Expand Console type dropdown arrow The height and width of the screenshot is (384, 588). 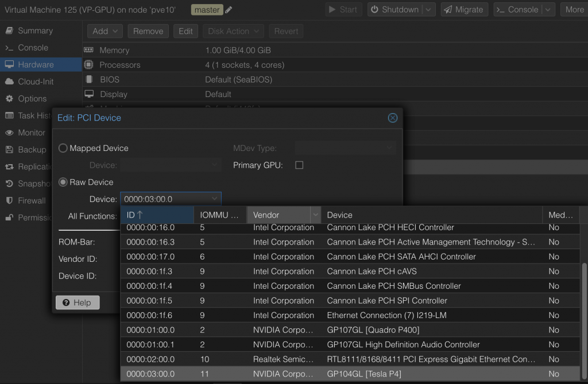click(x=548, y=10)
